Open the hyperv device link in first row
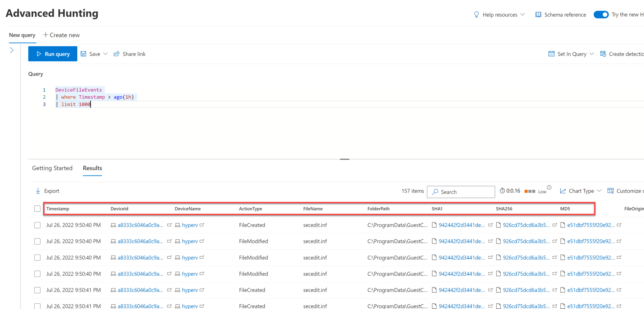The height and width of the screenshot is (309, 644). (190, 225)
